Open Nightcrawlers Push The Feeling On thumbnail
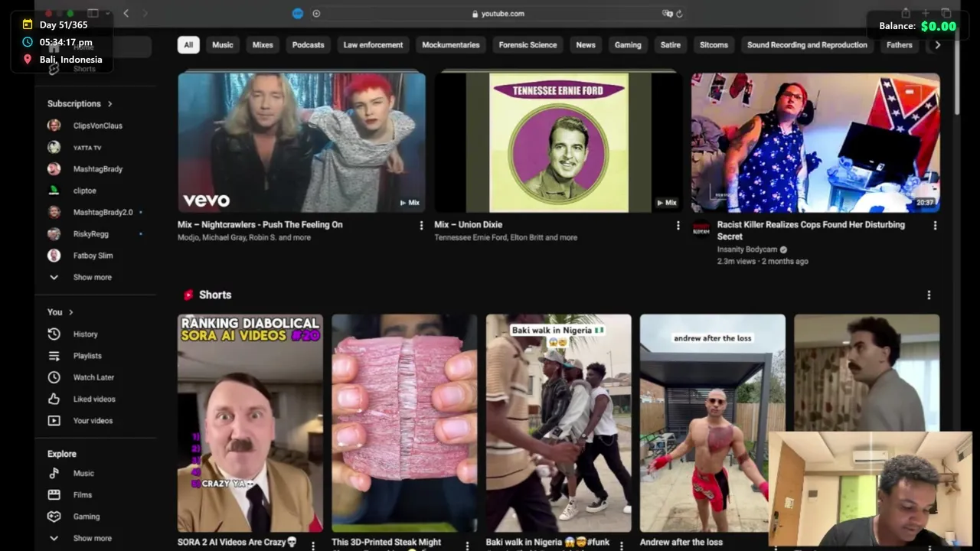Viewport: 980px width, 551px height. coord(302,142)
